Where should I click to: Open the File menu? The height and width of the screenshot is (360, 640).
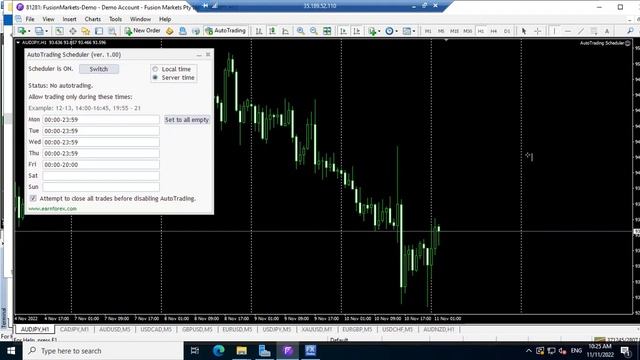click(x=30, y=19)
